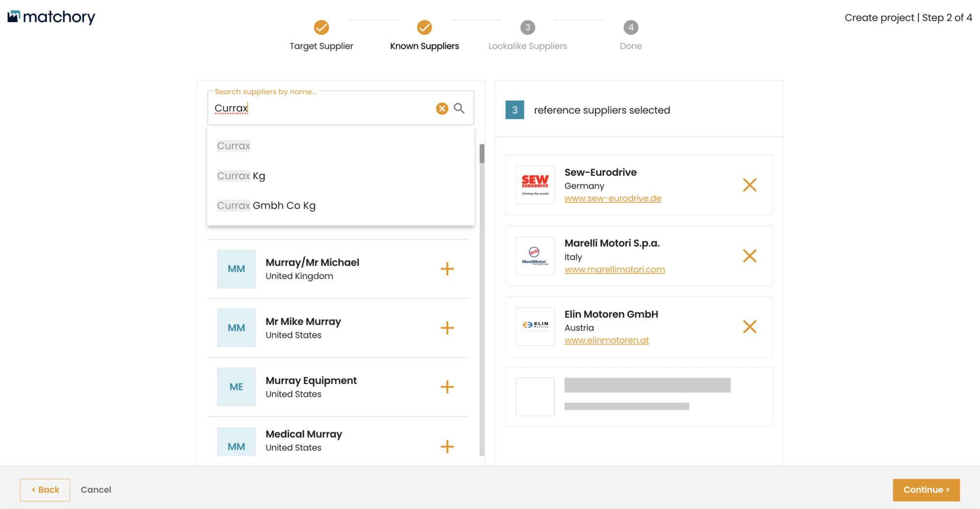Select 'Currax Gmbh Co Kg' suggestion
Viewport: 980px width, 509px height.
coord(341,206)
